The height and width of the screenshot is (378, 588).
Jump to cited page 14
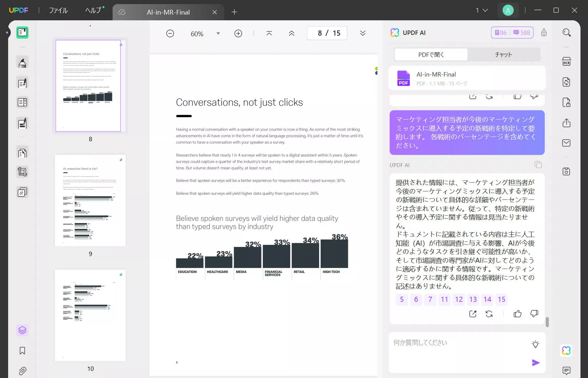[x=487, y=299]
